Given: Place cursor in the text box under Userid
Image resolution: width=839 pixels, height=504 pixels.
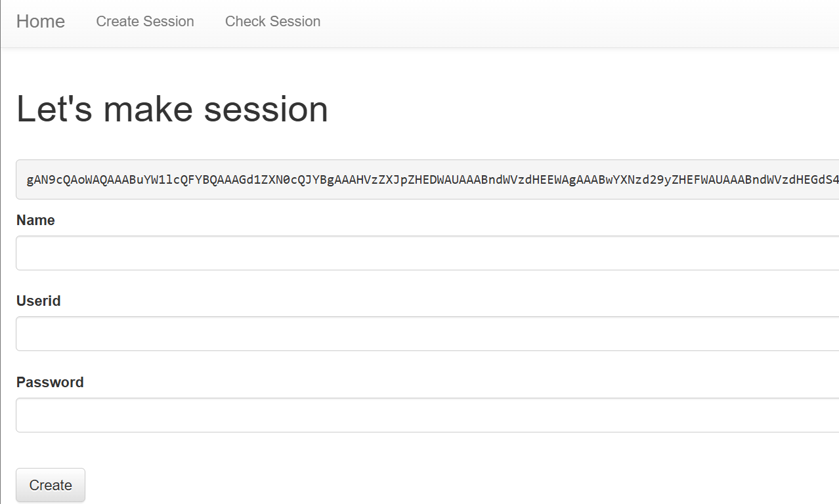Looking at the screenshot, I should tap(427, 333).
